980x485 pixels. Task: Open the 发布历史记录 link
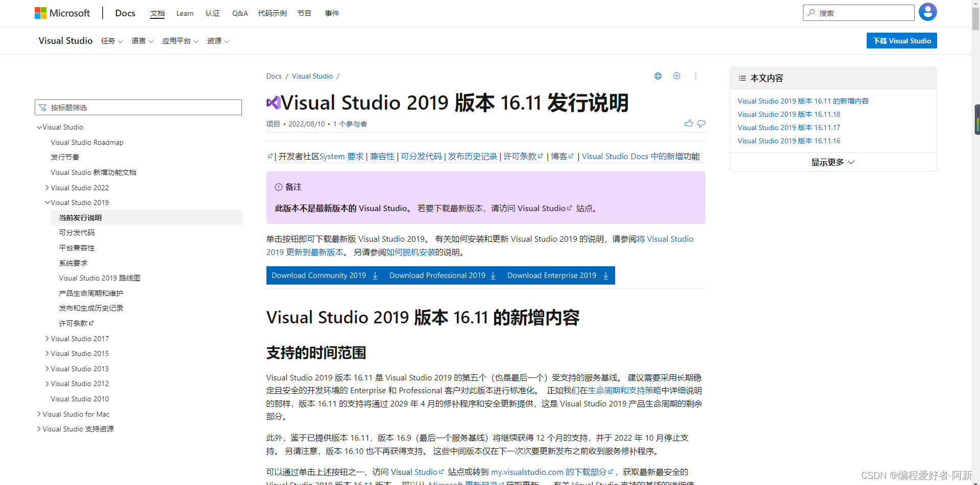click(x=473, y=156)
